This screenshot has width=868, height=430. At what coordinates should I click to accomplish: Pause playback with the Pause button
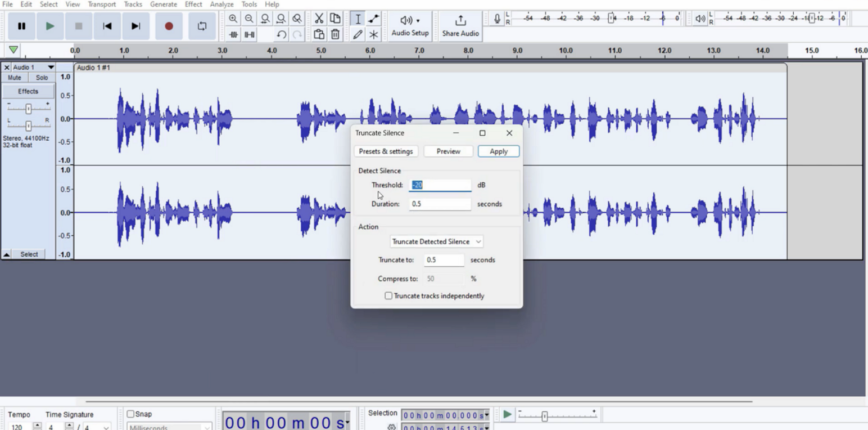(22, 26)
